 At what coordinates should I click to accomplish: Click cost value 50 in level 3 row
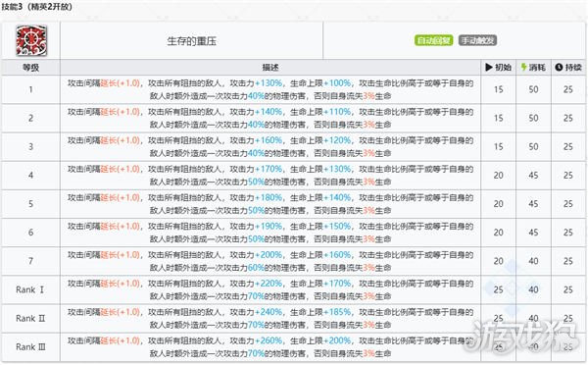534,147
